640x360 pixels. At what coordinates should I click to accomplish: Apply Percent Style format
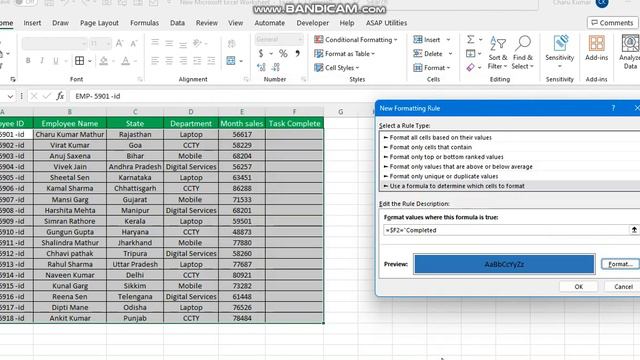[x=283, y=53]
